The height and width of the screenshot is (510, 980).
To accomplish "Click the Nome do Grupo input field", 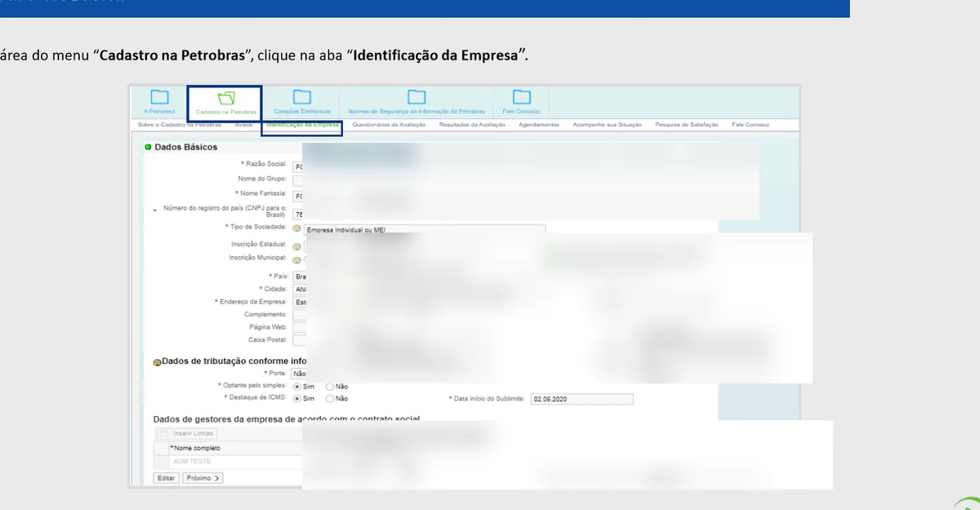I will [298, 180].
